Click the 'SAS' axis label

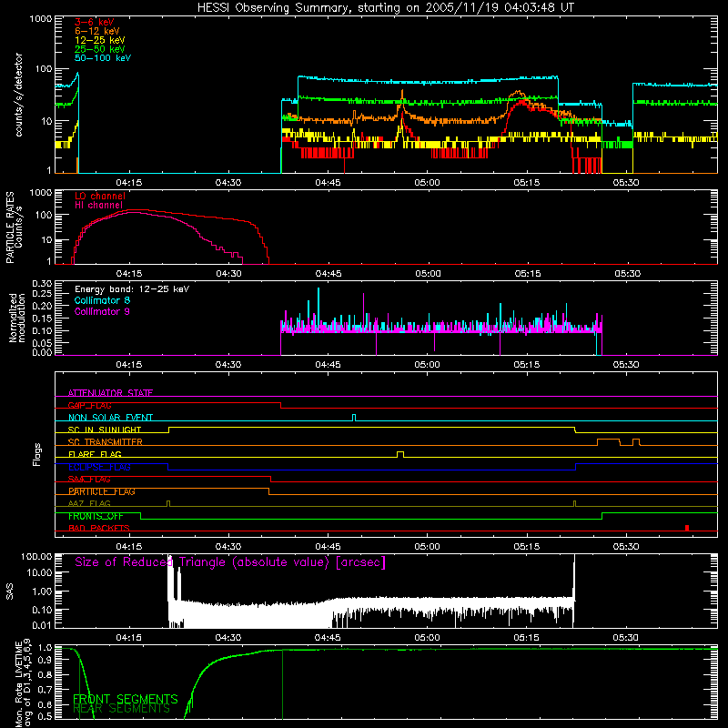click(x=10, y=591)
